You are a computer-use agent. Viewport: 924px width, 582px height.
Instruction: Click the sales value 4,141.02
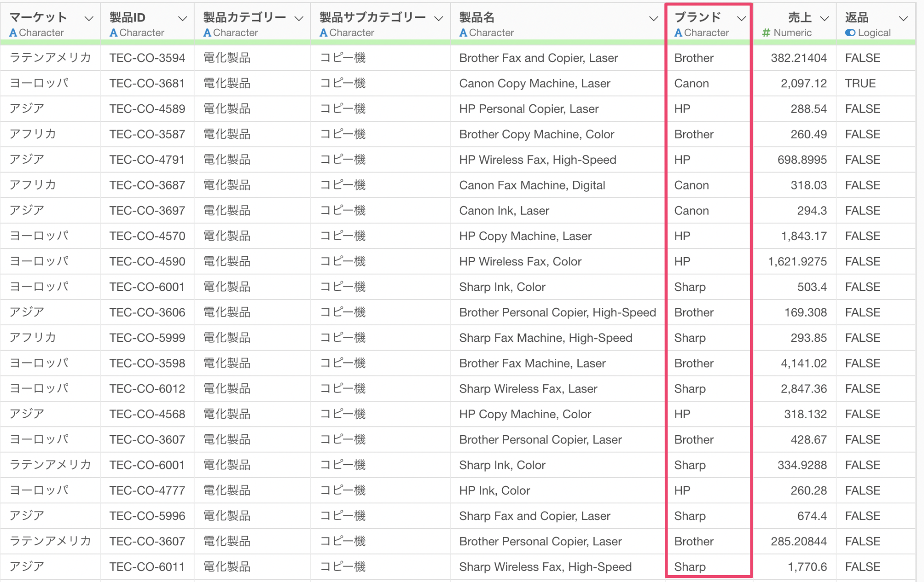tap(804, 363)
